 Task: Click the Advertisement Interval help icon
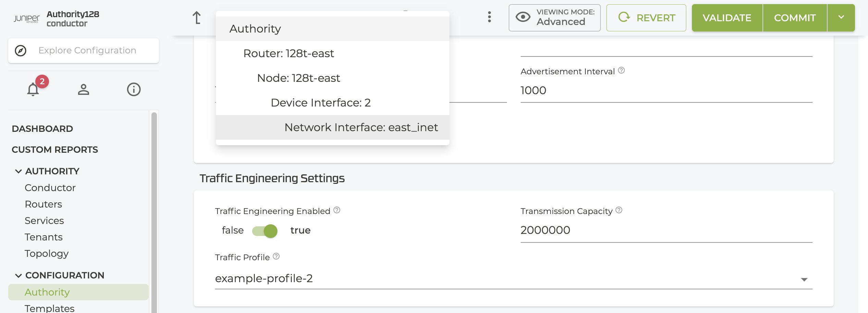tap(621, 71)
